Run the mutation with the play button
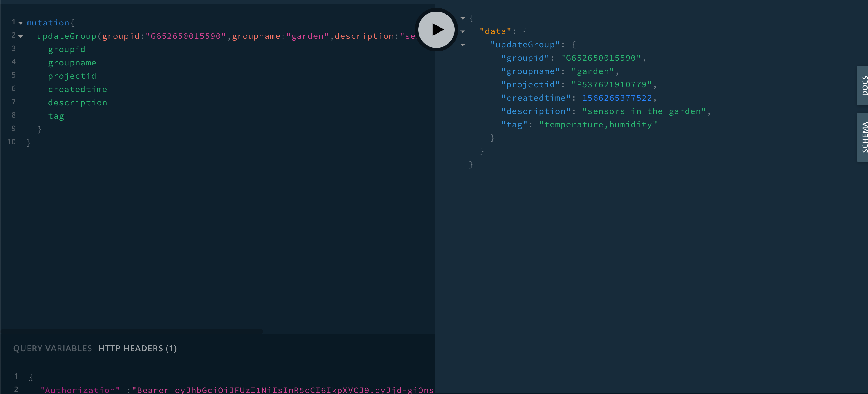Image resolution: width=868 pixels, height=394 pixels. tap(436, 30)
